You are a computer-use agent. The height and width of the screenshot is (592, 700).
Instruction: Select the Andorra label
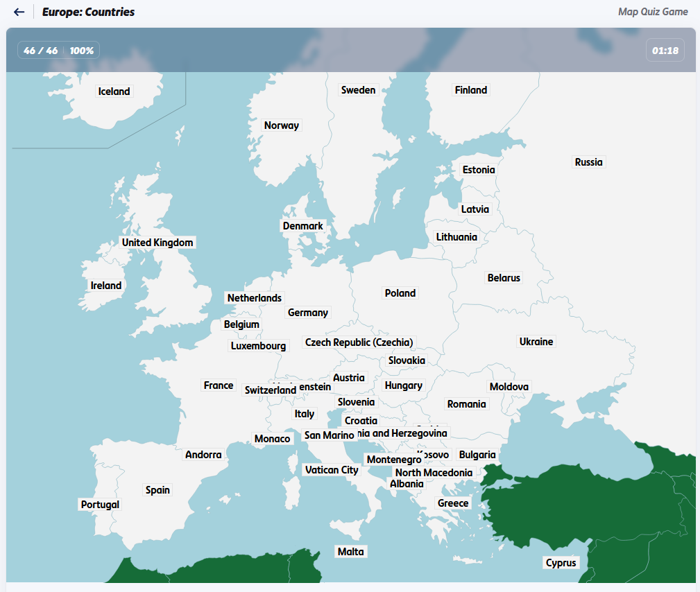(203, 455)
